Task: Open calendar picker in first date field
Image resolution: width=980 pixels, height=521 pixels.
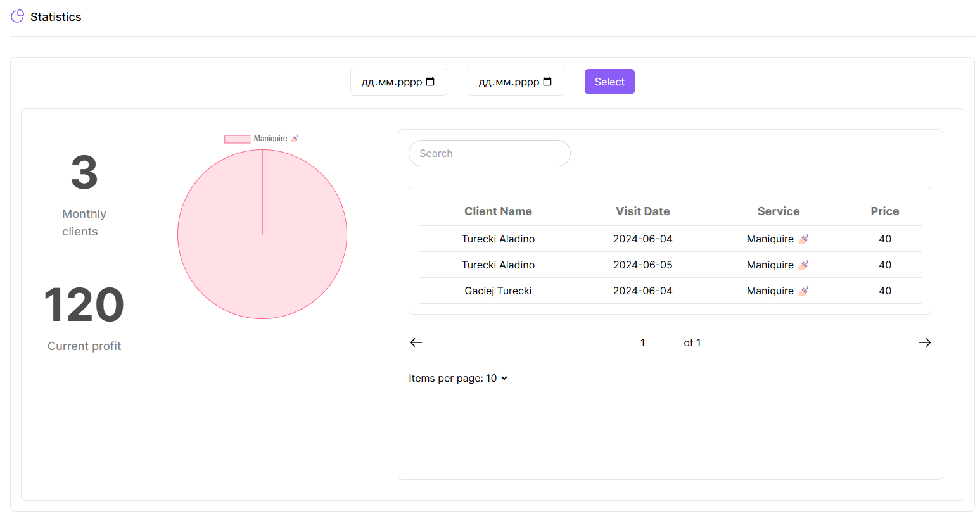Action: 430,82
